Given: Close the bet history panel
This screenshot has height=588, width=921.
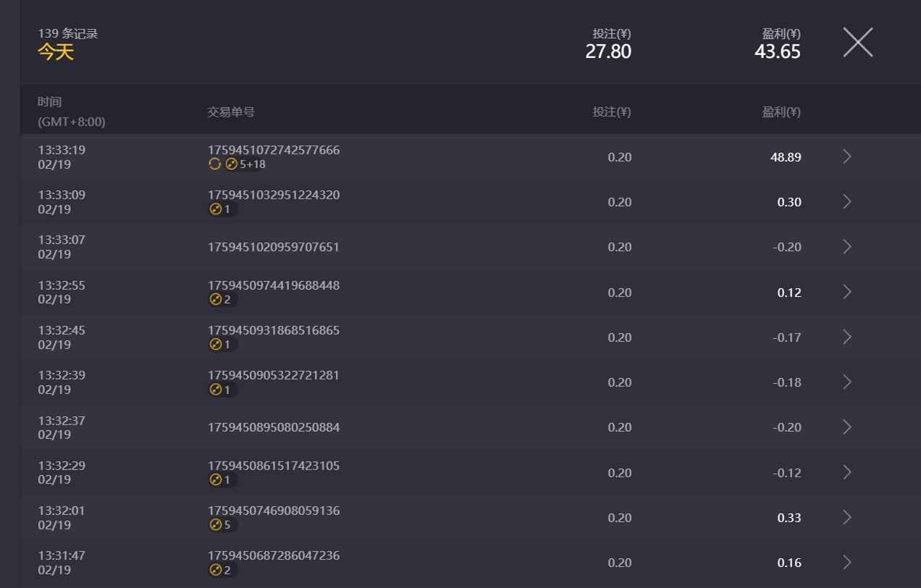Looking at the screenshot, I should coord(858,42).
